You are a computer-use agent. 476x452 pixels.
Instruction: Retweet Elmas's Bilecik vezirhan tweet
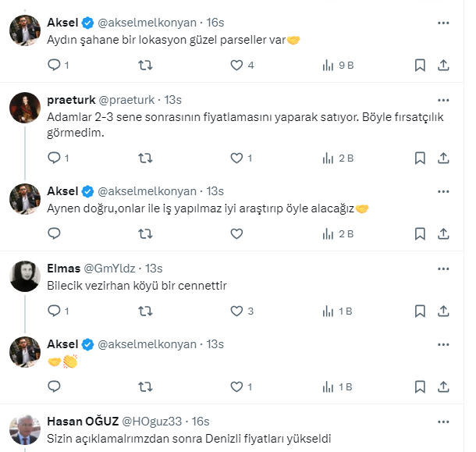pyautogui.click(x=145, y=311)
